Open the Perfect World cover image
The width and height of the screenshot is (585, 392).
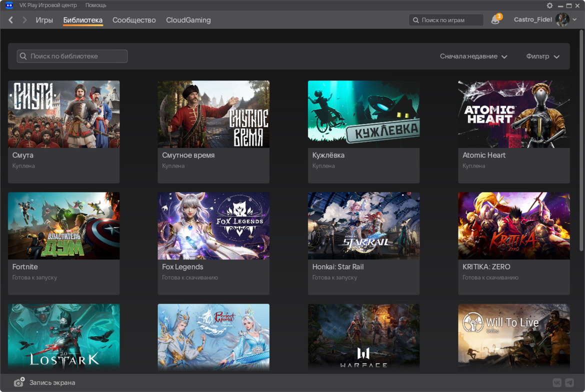(x=213, y=337)
